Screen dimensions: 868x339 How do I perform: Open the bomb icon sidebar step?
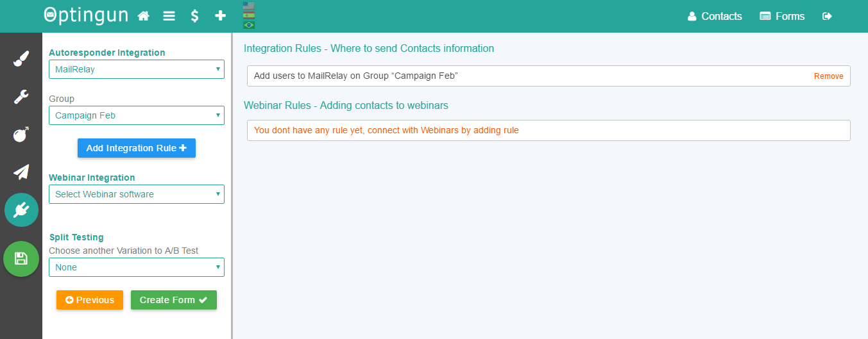(x=21, y=135)
